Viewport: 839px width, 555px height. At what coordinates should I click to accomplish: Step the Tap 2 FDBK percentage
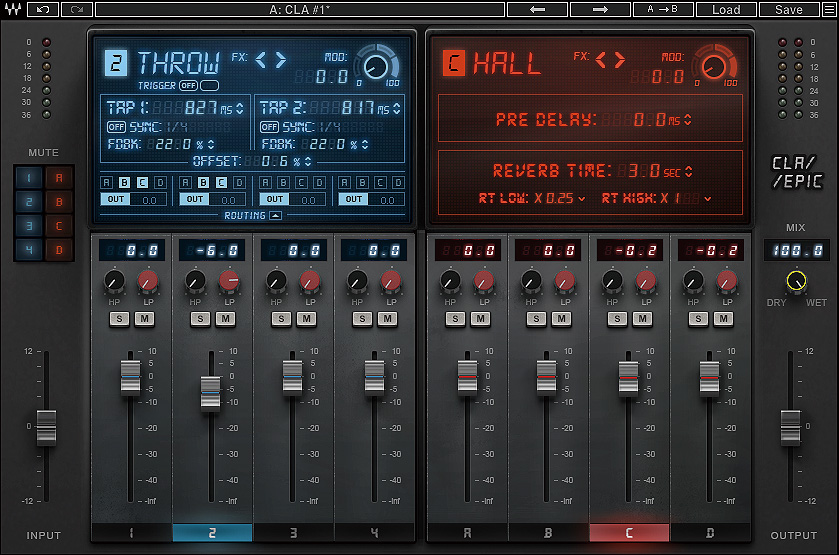point(365,144)
